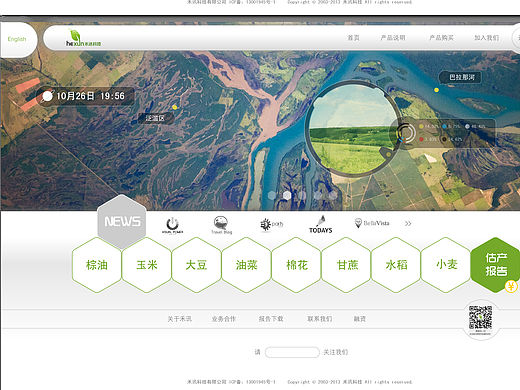Open the 加入我们 navigation item
The image size is (520, 390).
[x=487, y=38]
